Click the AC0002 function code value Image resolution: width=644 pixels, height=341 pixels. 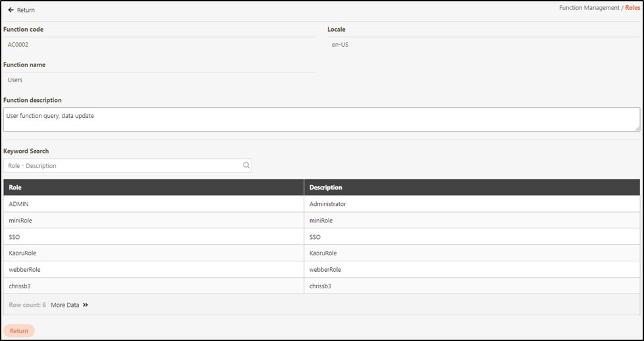click(18, 45)
